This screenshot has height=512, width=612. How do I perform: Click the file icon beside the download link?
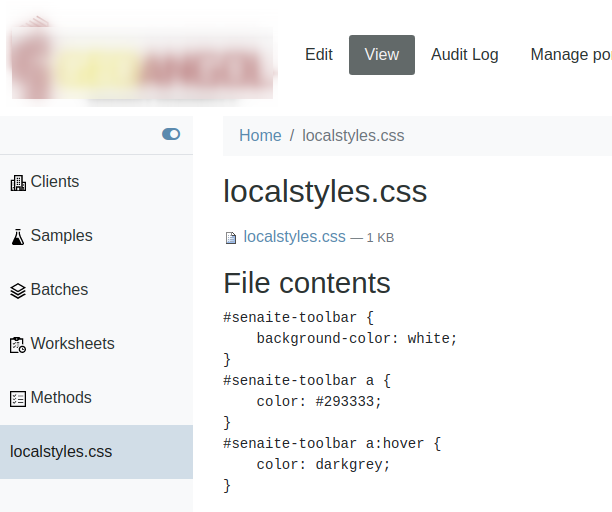tap(232, 238)
